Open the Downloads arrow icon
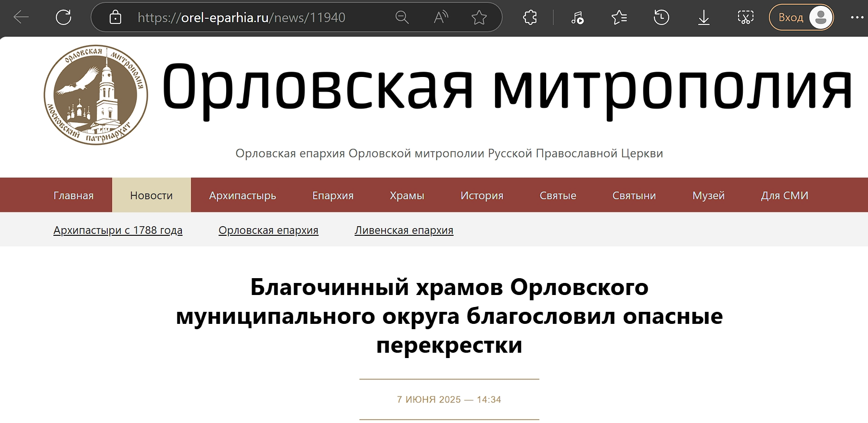The width and height of the screenshot is (868, 423). [703, 18]
